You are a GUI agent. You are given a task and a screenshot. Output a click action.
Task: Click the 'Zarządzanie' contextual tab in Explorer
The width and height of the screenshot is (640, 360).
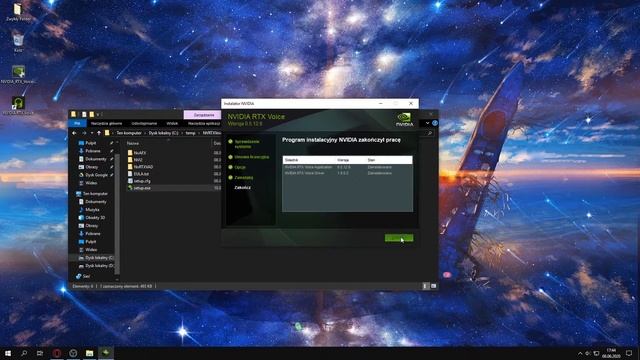pyautogui.click(x=203, y=115)
